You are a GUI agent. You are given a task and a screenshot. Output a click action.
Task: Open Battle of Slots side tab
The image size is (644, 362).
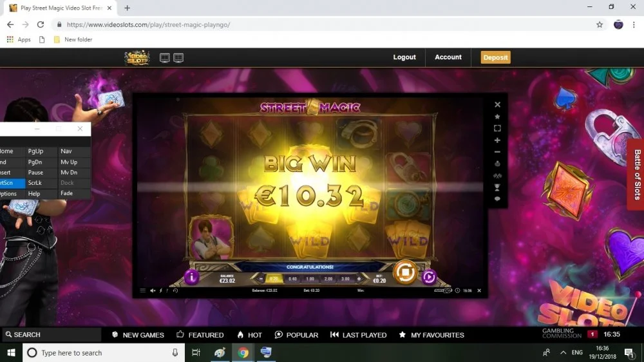[636, 175]
